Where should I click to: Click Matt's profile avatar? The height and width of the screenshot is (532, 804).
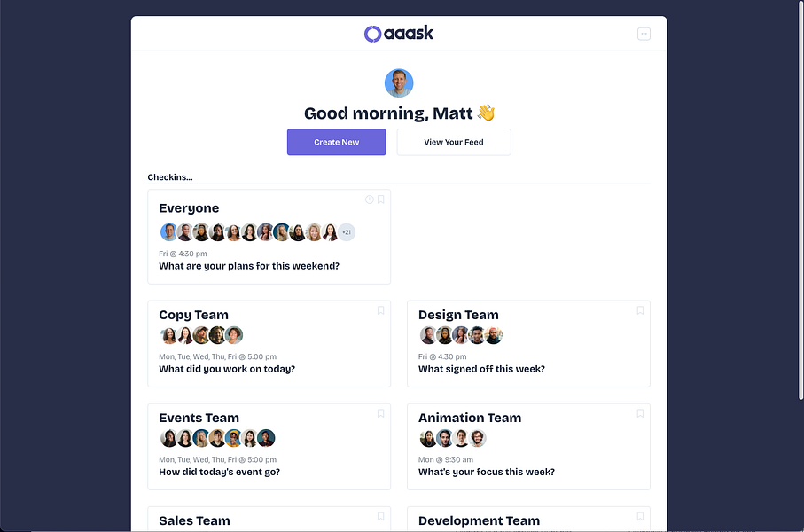coord(399,83)
